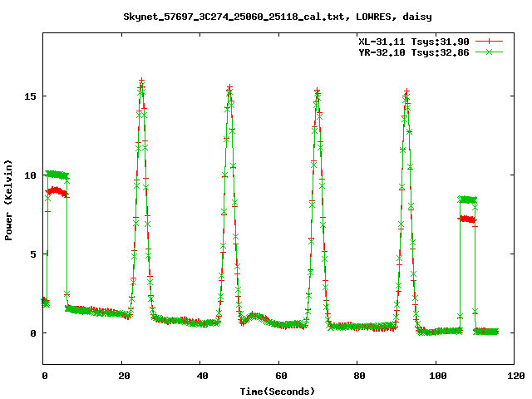Click the x-axis tick label 80
Screen dimensions: 532x399
(360, 376)
